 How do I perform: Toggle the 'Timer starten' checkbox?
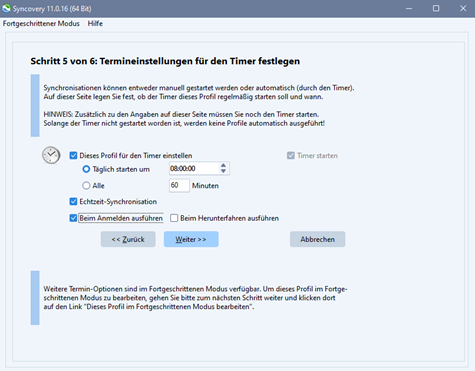(291, 156)
